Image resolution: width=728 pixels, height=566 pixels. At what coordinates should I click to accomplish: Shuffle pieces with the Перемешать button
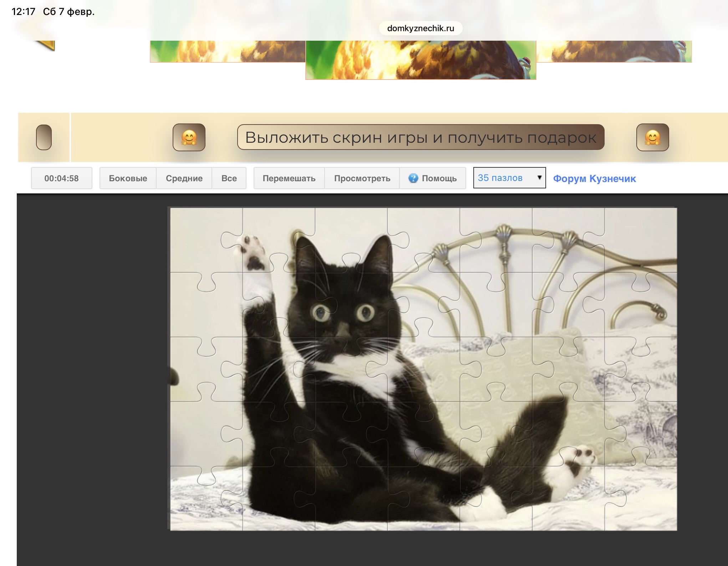click(x=289, y=178)
